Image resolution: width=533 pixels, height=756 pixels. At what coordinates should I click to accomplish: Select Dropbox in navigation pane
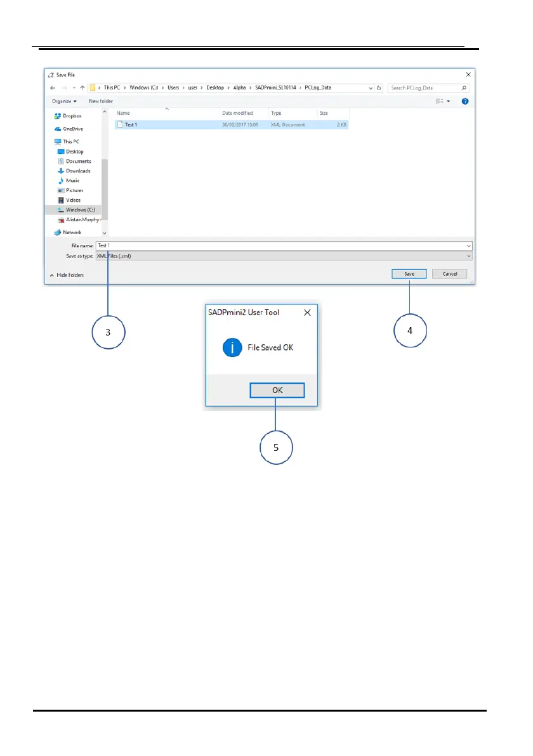(x=68, y=115)
